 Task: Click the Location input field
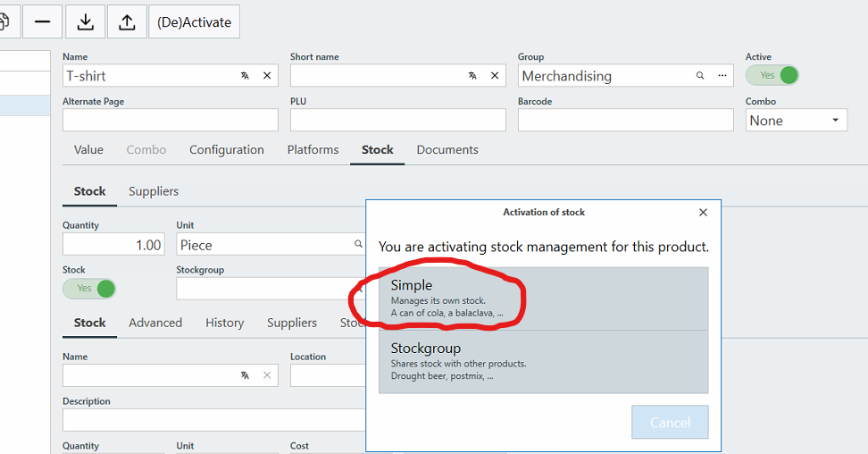click(x=328, y=375)
